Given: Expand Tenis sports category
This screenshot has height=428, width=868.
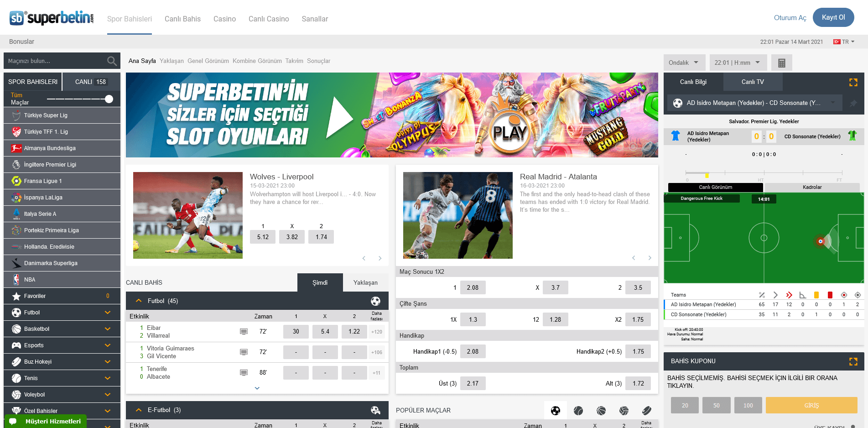Looking at the screenshot, I should (108, 378).
